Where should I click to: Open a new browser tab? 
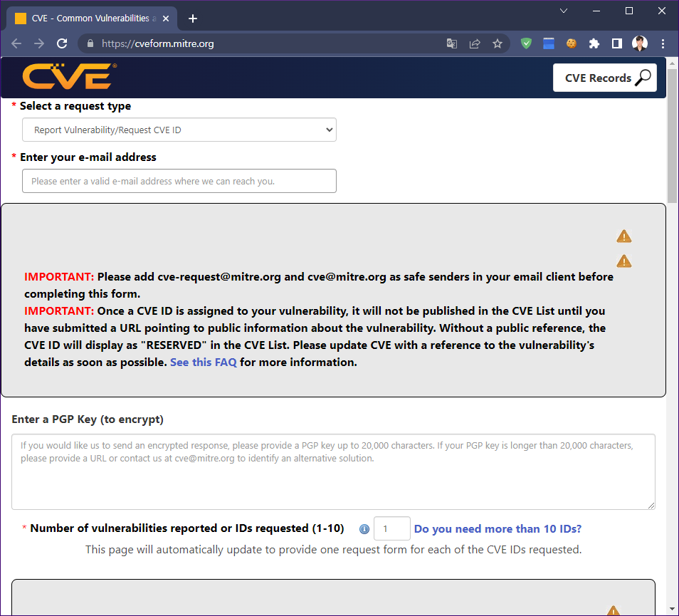193,19
